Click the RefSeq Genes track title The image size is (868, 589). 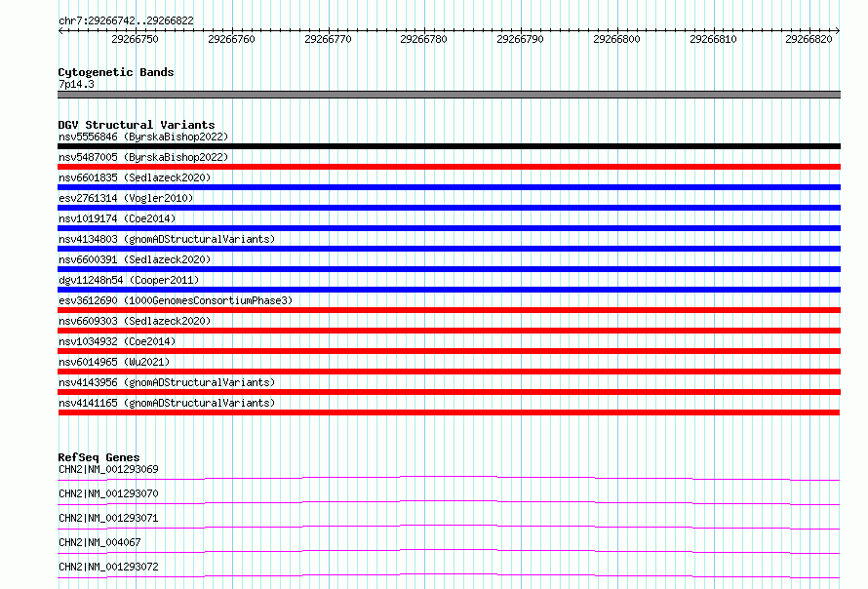99,457
